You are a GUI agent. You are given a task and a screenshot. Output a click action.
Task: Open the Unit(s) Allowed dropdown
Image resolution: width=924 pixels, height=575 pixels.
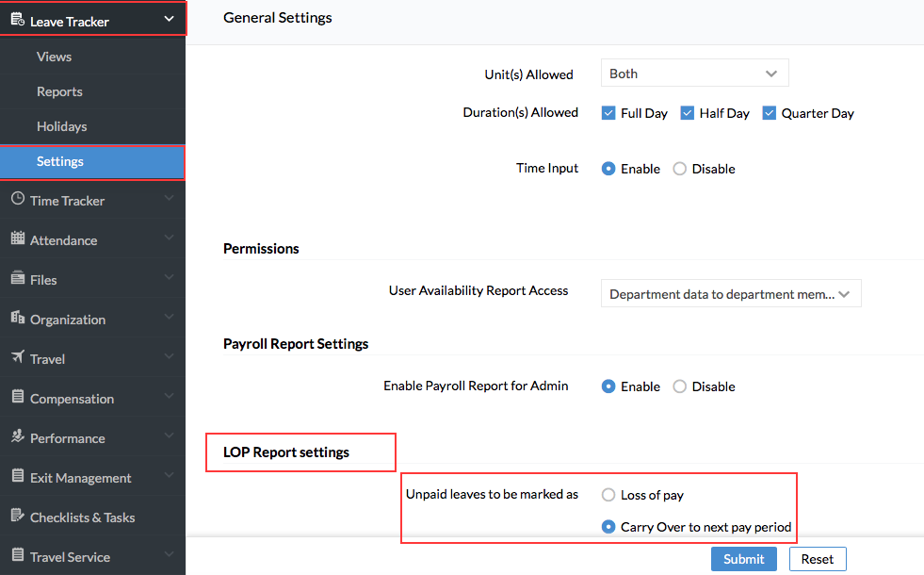click(x=695, y=74)
